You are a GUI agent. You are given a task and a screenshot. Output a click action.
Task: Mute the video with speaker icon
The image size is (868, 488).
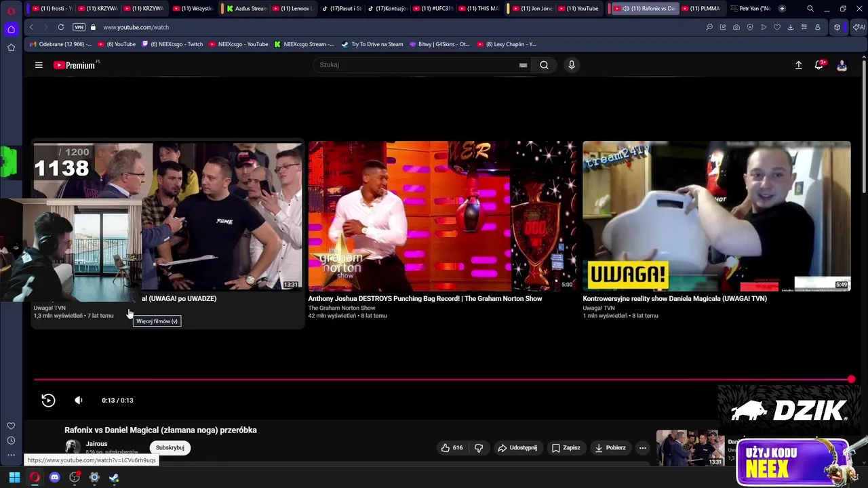(79, 401)
